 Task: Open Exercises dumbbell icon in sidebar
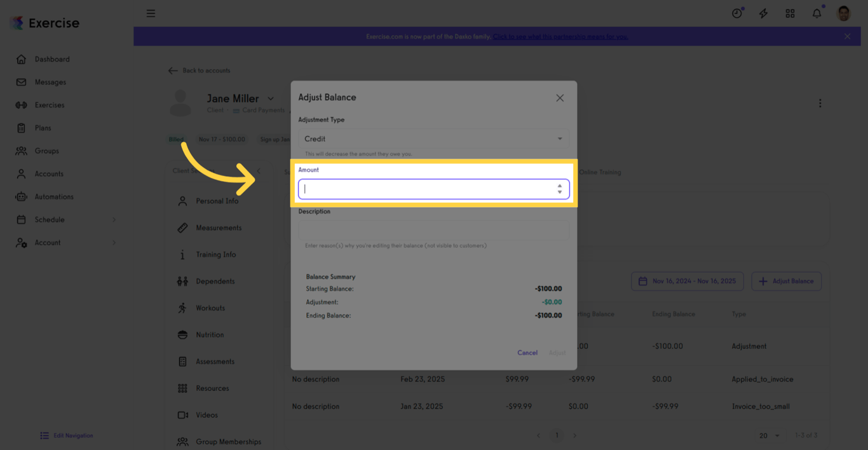(x=21, y=105)
